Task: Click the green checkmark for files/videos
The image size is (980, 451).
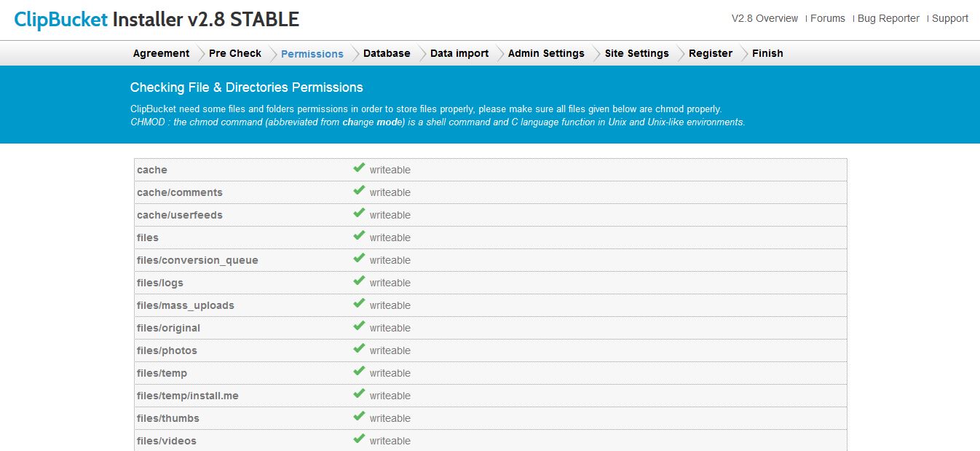Action: click(x=359, y=439)
